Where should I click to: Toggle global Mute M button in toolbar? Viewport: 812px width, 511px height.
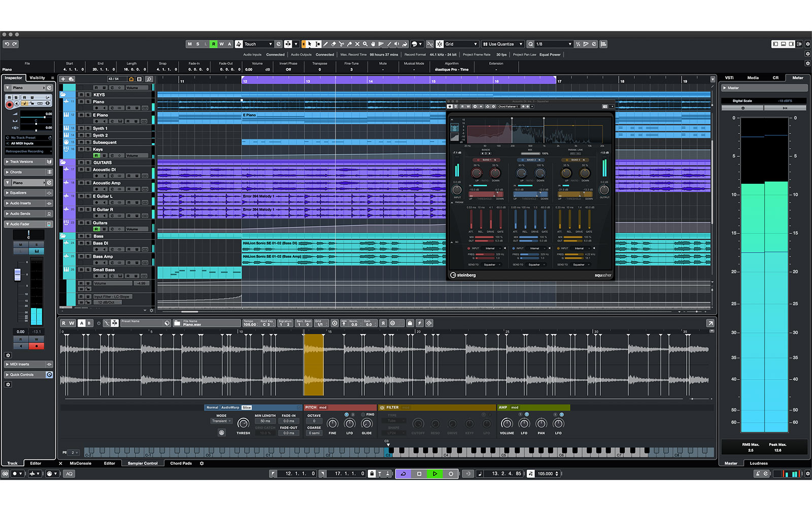tap(190, 44)
